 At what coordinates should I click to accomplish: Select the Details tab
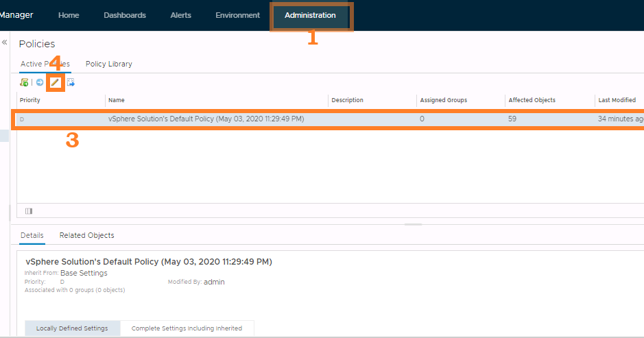point(32,235)
